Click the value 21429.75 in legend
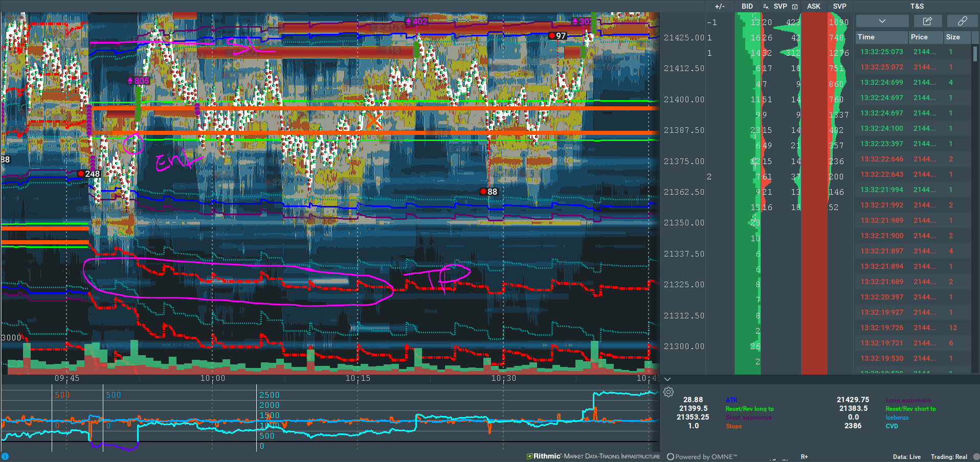 pyautogui.click(x=853, y=400)
